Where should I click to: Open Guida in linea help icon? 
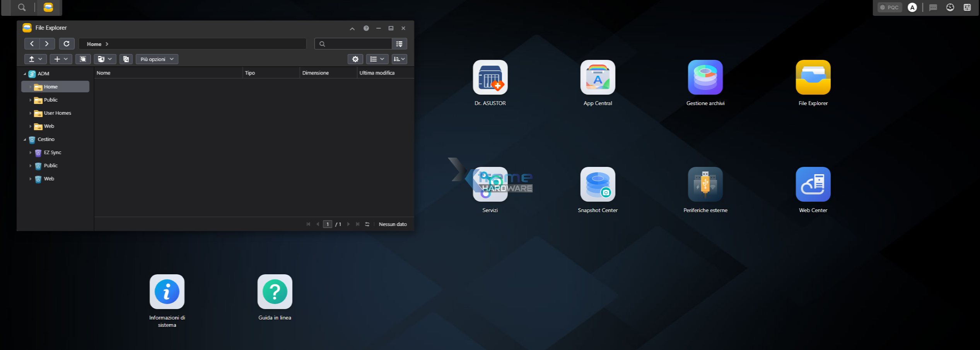tap(275, 292)
